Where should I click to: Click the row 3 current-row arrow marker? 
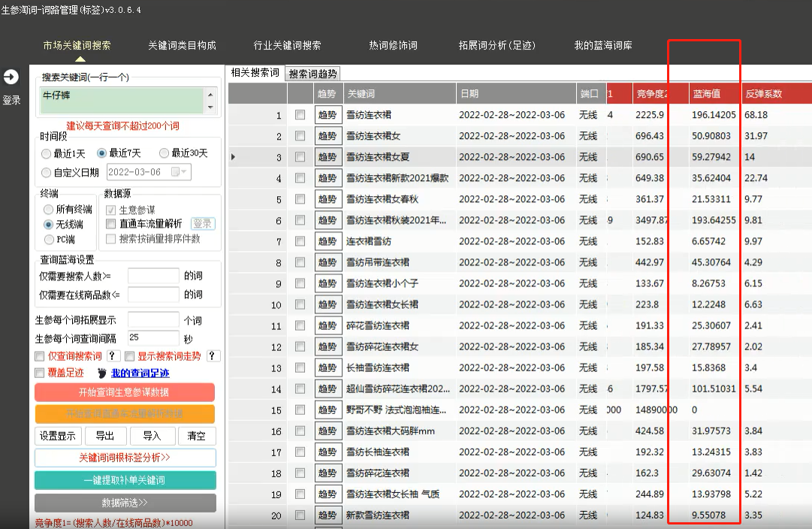tap(233, 157)
